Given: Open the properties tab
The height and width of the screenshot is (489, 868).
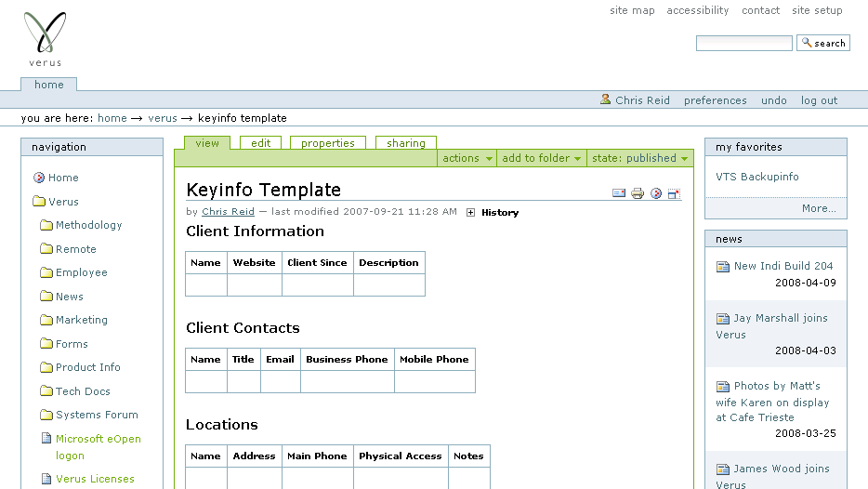Looking at the screenshot, I should tap(328, 143).
